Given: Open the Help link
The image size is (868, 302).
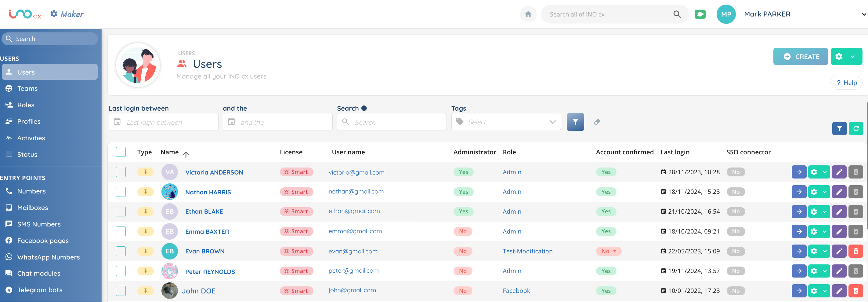Looking at the screenshot, I should 846,83.
